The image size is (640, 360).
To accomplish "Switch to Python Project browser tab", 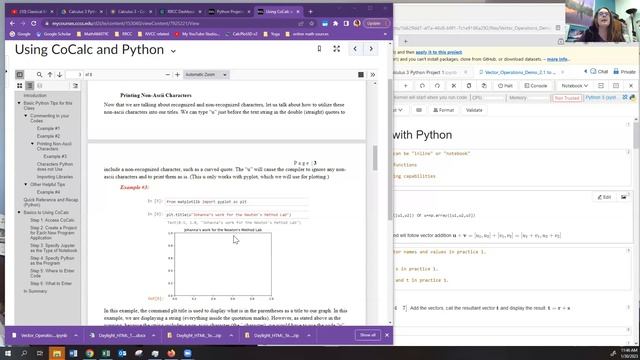I will [x=228, y=11].
